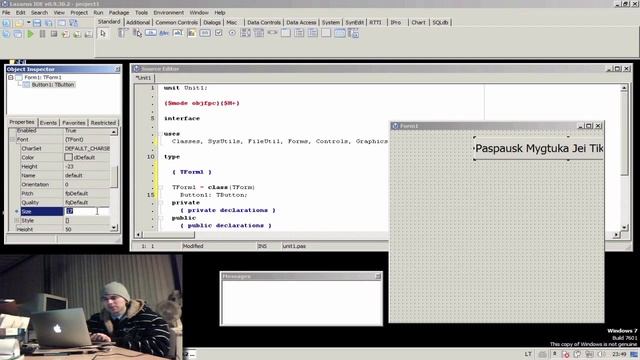Pick the TListBox component icon
Image resolution: width=640 pixels, height=360 pixels.
[246, 33]
